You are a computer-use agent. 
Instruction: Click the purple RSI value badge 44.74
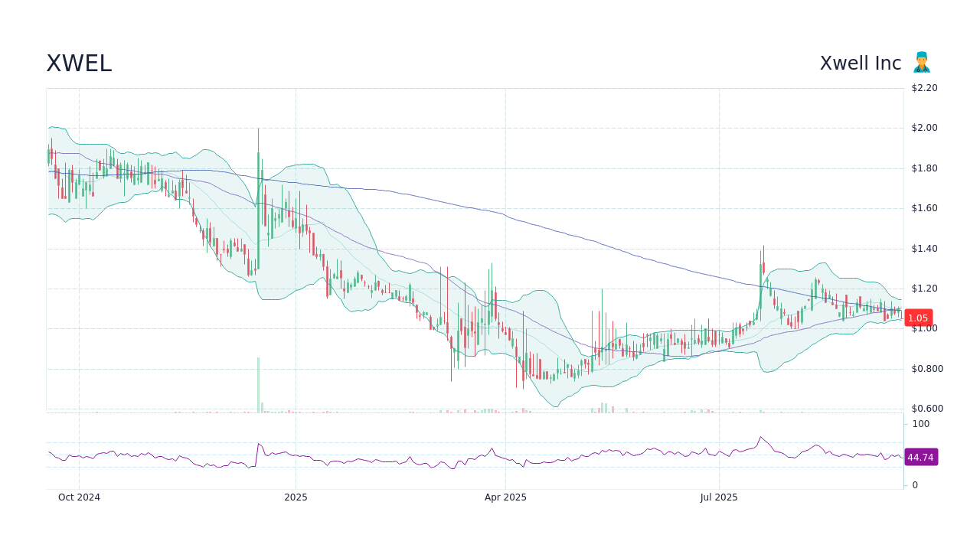tap(921, 457)
